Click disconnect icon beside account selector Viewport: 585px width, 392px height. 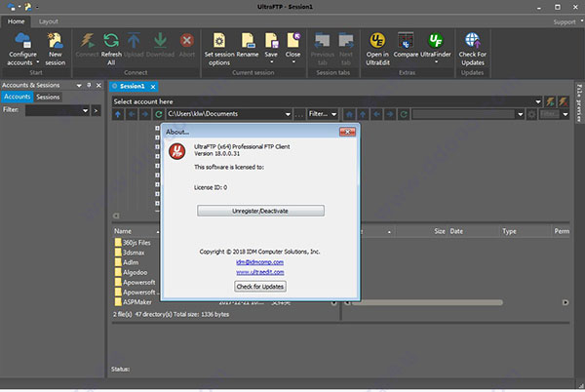tap(563, 101)
